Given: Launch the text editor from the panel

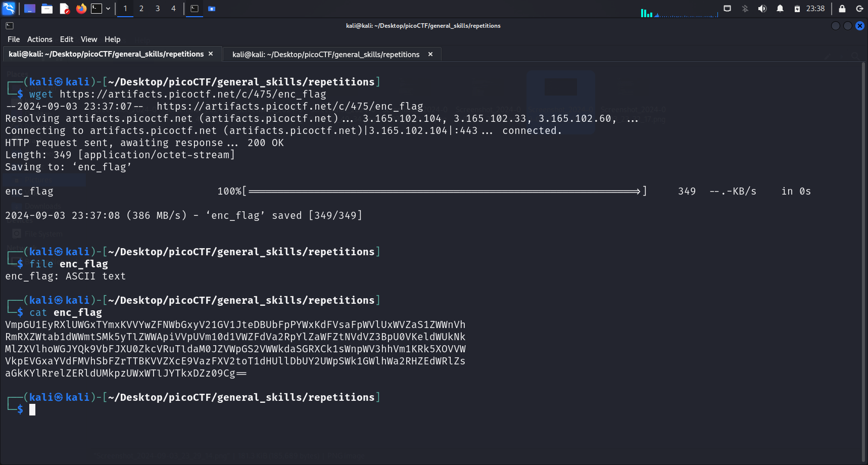Looking at the screenshot, I should 64,9.
